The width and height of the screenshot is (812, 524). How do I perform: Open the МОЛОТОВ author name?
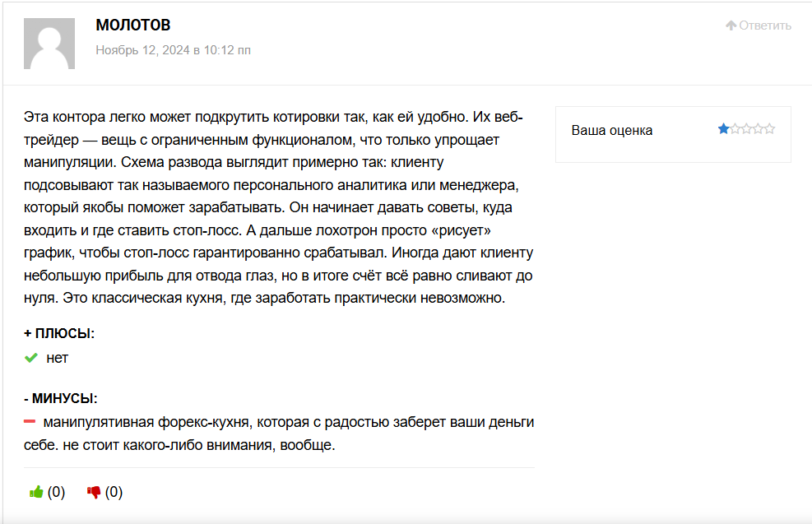tap(133, 26)
